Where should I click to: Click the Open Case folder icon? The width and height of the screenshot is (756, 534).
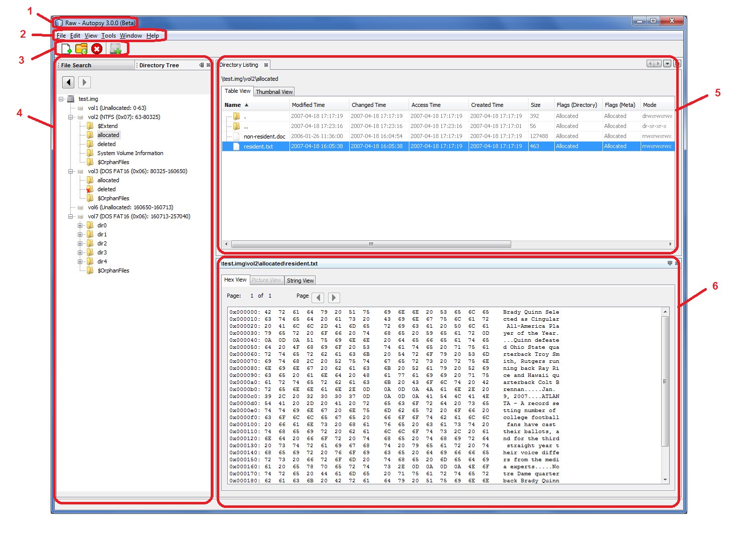(x=81, y=49)
